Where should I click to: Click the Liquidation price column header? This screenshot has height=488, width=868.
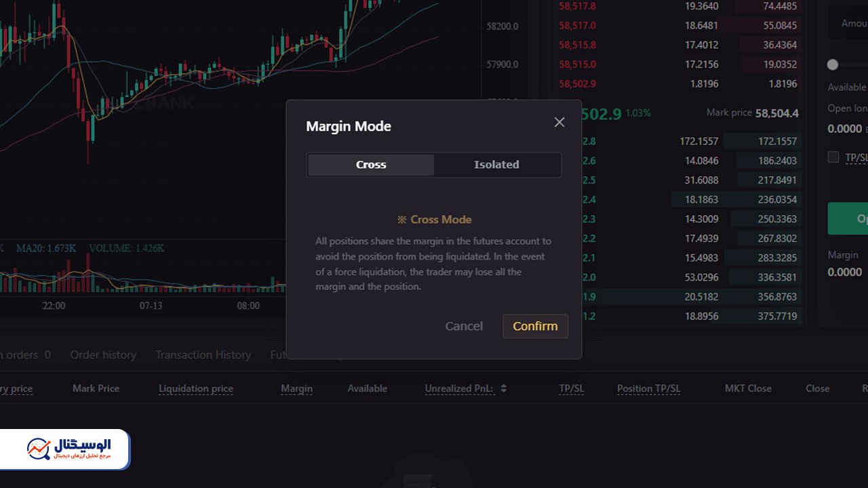[196, 388]
